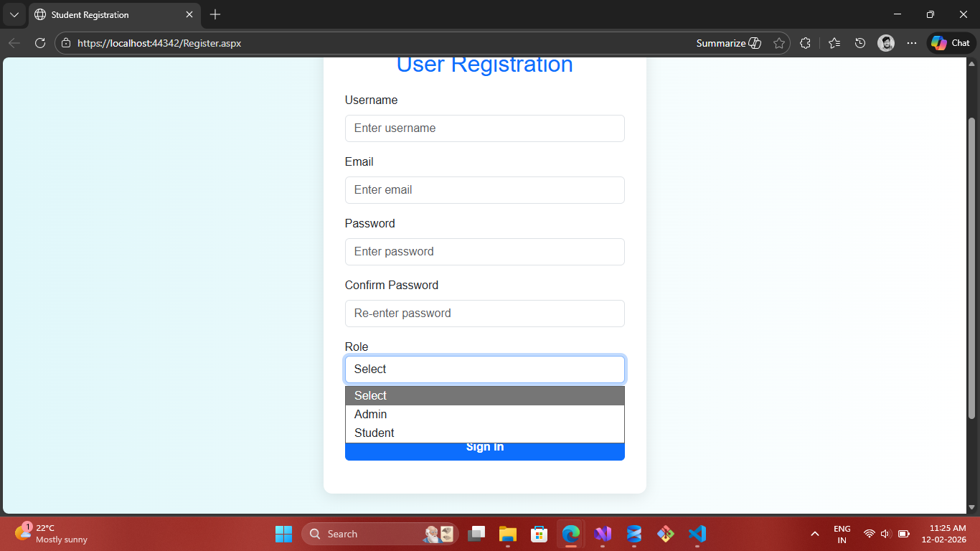The image size is (980, 551).
Task: Open the browser Extensions puzzle icon
Action: (x=805, y=43)
